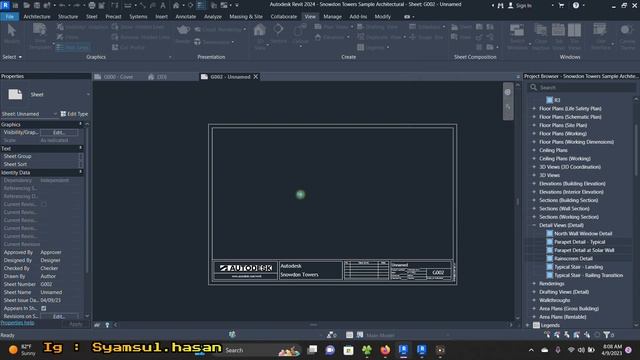Open the Select panel dropdown

point(12,57)
